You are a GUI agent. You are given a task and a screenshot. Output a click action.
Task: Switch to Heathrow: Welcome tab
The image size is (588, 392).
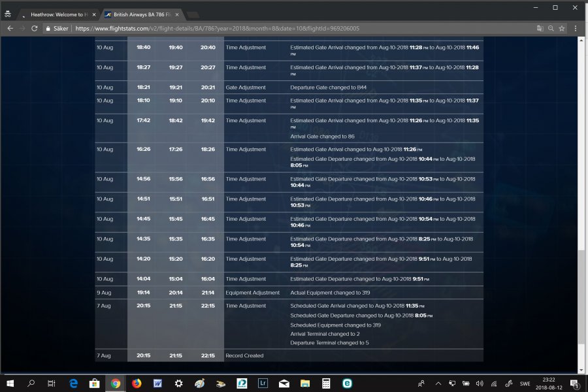tap(57, 14)
